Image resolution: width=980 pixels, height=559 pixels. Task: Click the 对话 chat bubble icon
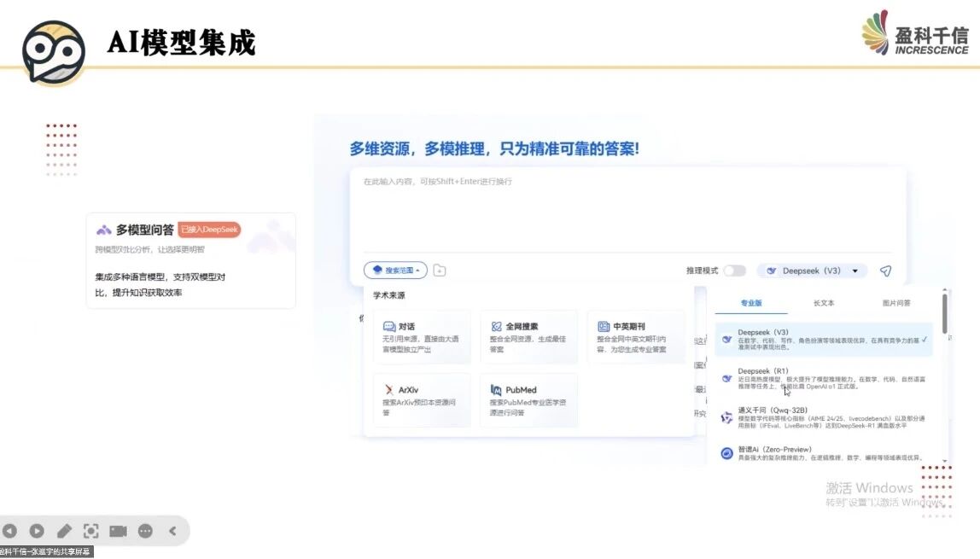click(x=388, y=327)
